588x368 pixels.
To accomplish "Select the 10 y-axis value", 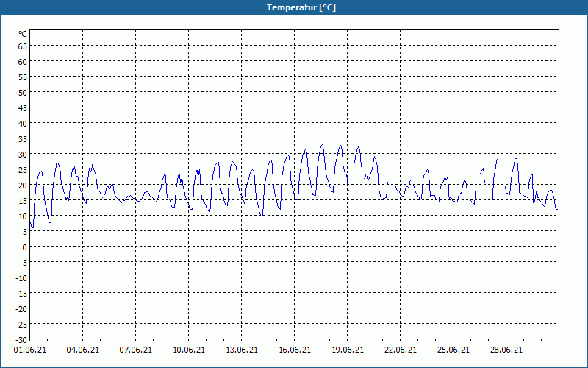I will tap(23, 216).
